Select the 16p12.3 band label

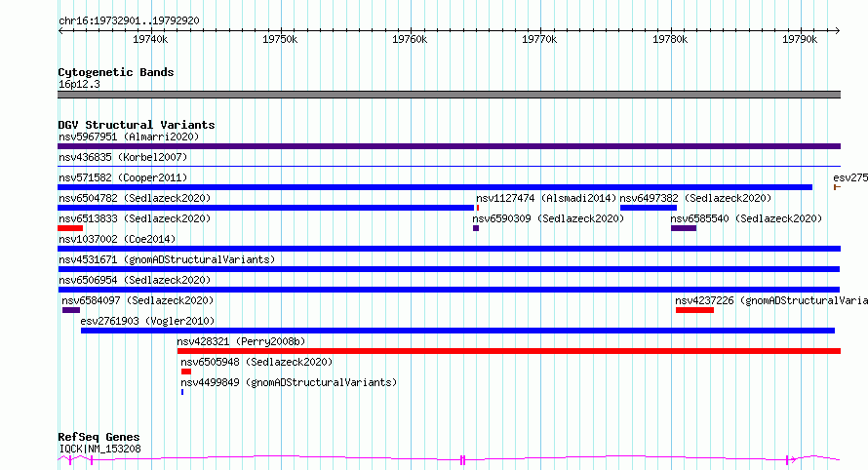click(79, 84)
